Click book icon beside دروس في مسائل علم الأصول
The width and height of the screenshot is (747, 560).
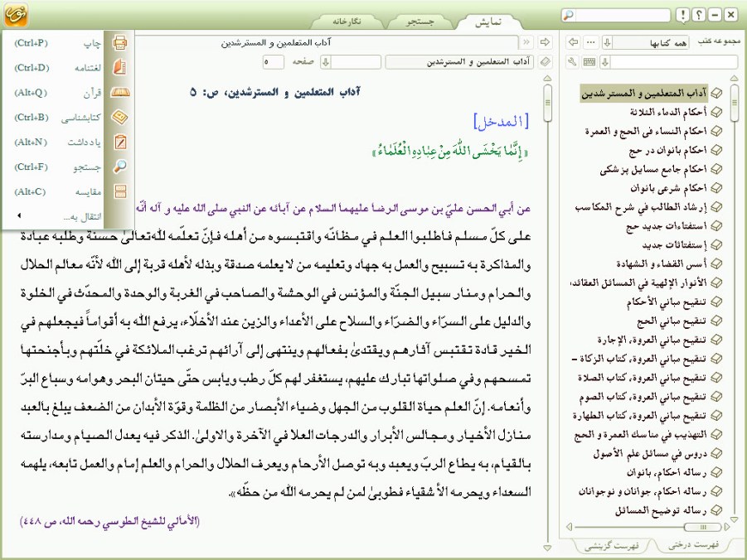coord(716,453)
